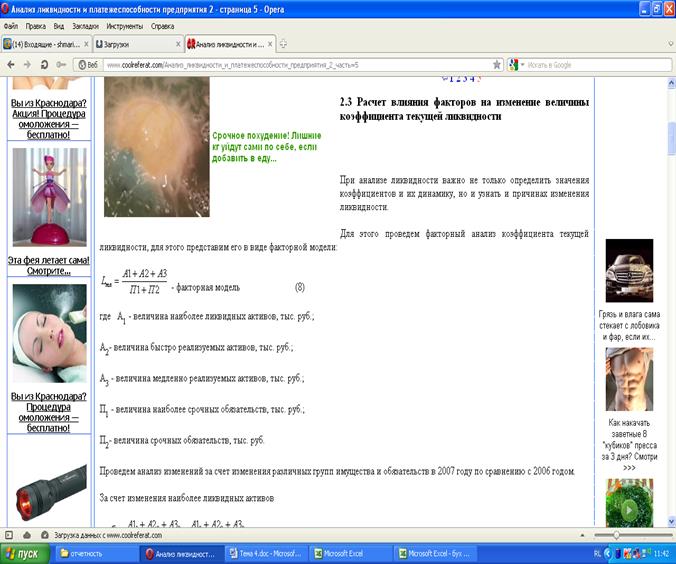Click the Opera Link cloud icon in the status bar
The width and height of the screenshot is (676, 564).
point(27,535)
